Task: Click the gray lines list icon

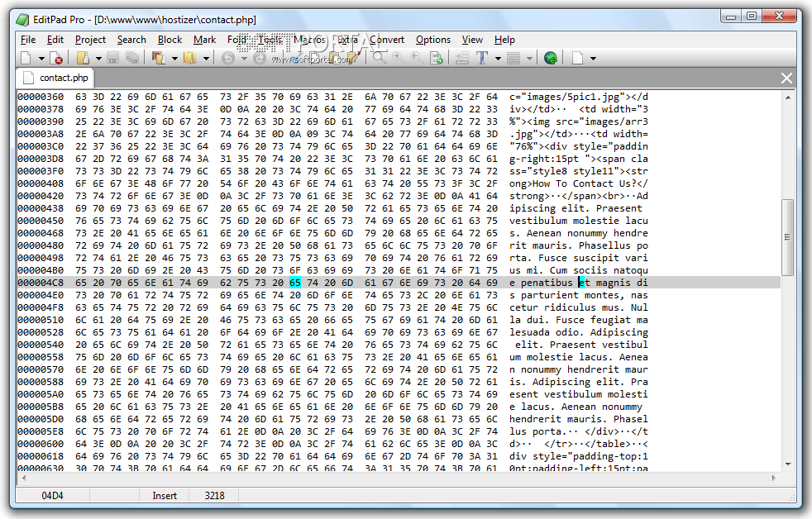Action: pyautogui.click(x=513, y=58)
